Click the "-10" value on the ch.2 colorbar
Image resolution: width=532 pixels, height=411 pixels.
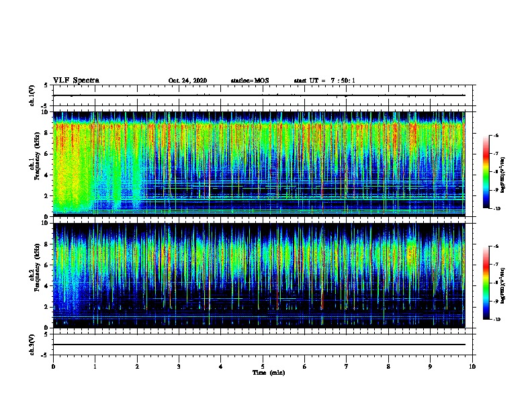point(496,320)
